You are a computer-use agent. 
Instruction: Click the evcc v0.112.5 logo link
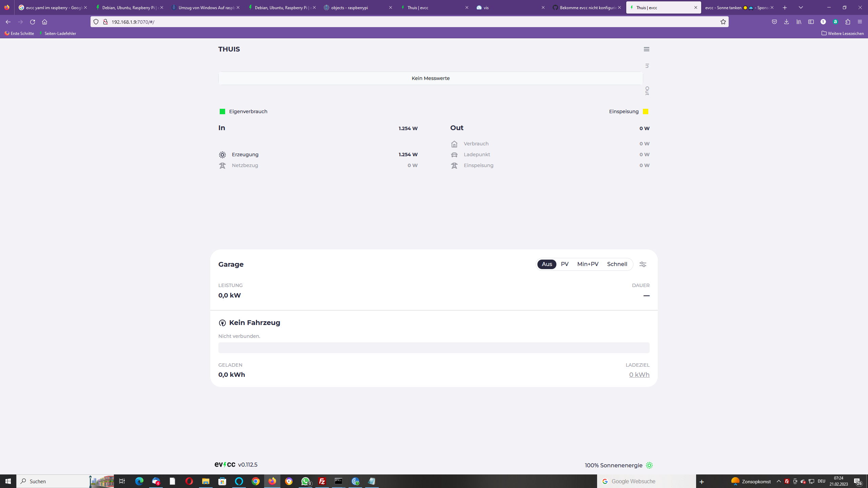pyautogui.click(x=236, y=465)
